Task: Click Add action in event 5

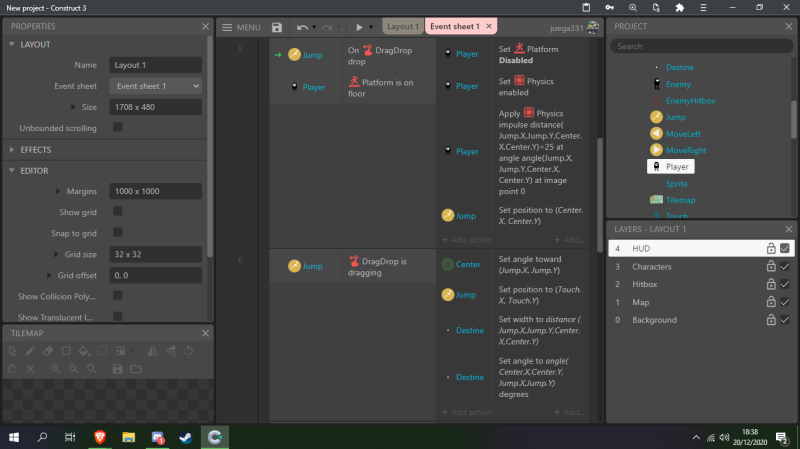Action: coord(466,240)
